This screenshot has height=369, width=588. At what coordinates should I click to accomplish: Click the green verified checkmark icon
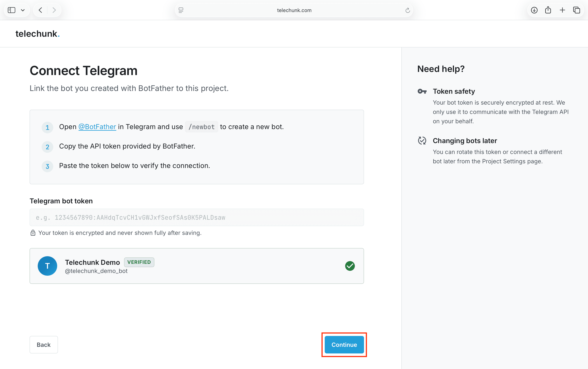(x=350, y=266)
